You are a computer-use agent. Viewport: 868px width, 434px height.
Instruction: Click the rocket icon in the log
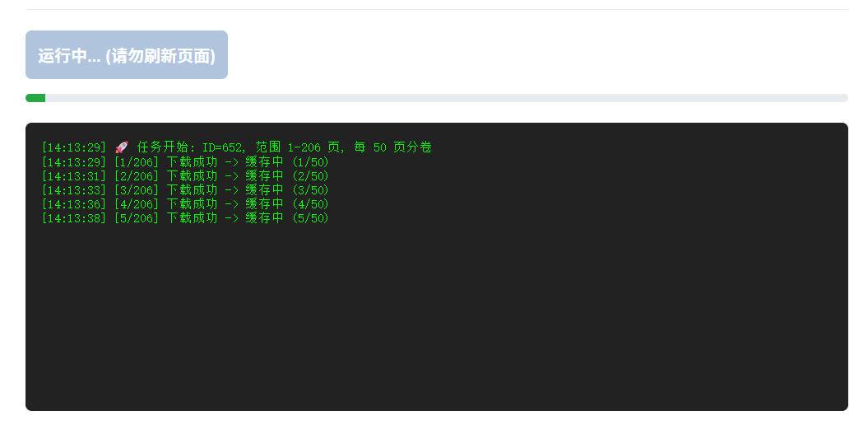[x=121, y=147]
